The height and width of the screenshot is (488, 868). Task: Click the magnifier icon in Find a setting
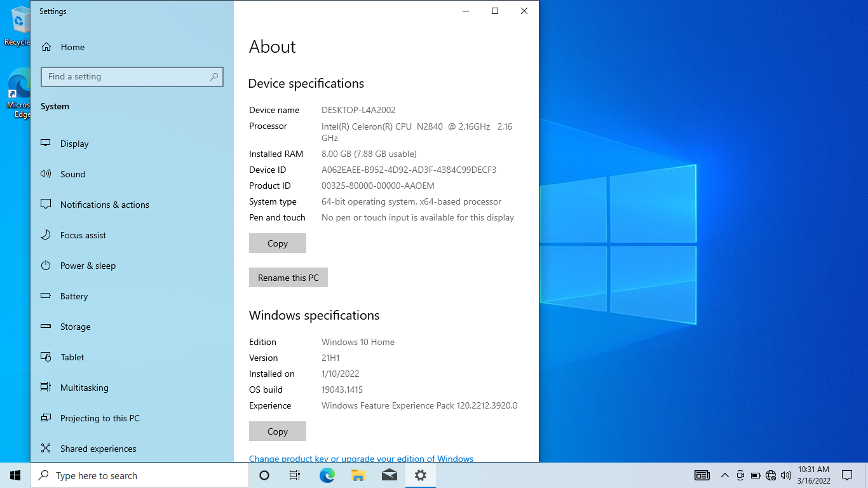tap(214, 77)
